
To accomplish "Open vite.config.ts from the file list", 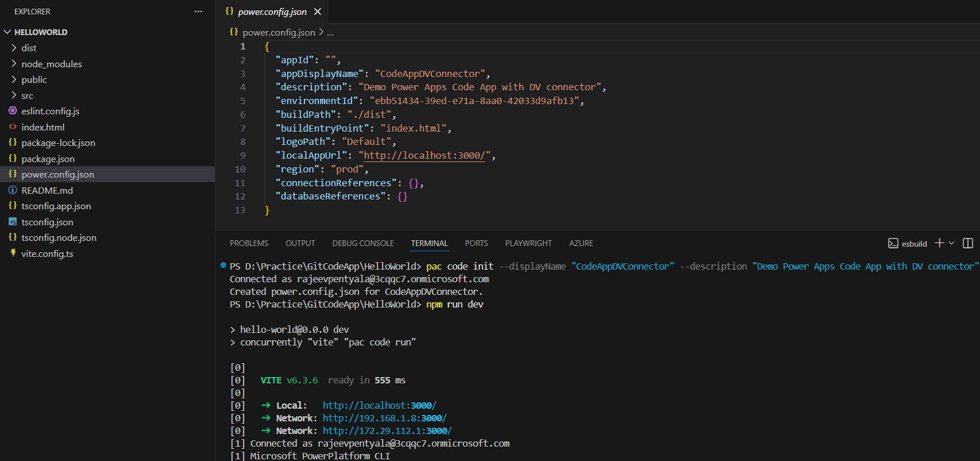I will (x=47, y=253).
